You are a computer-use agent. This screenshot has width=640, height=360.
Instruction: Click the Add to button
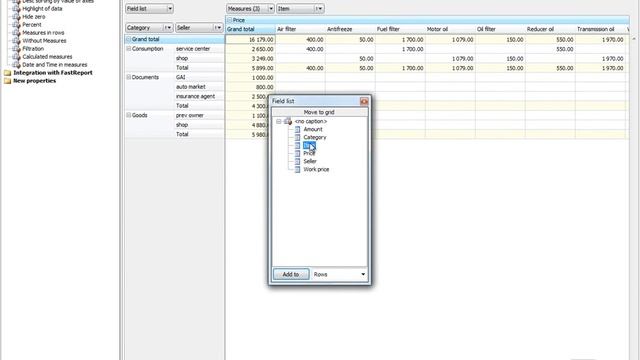[x=291, y=274]
